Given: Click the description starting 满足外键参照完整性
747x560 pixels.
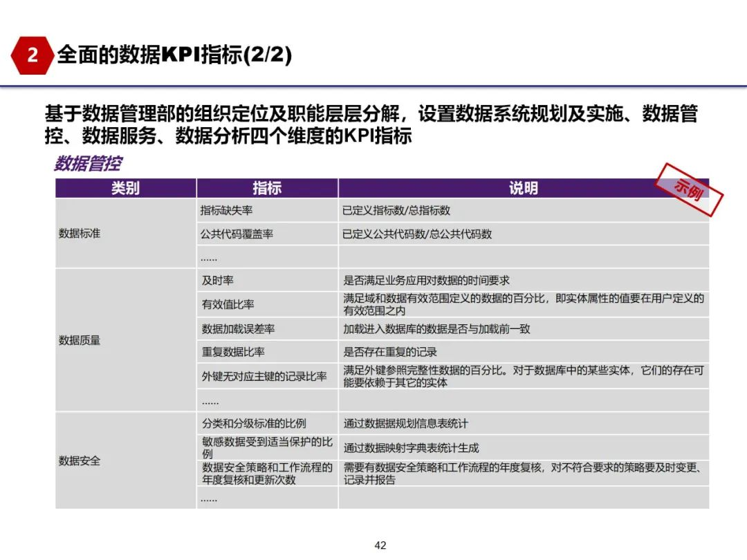Looking at the screenshot, I should (524, 376).
